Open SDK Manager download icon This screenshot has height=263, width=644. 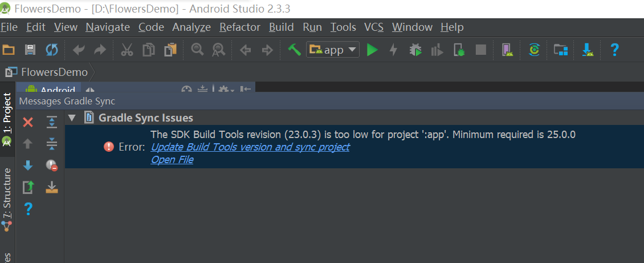coord(588,50)
